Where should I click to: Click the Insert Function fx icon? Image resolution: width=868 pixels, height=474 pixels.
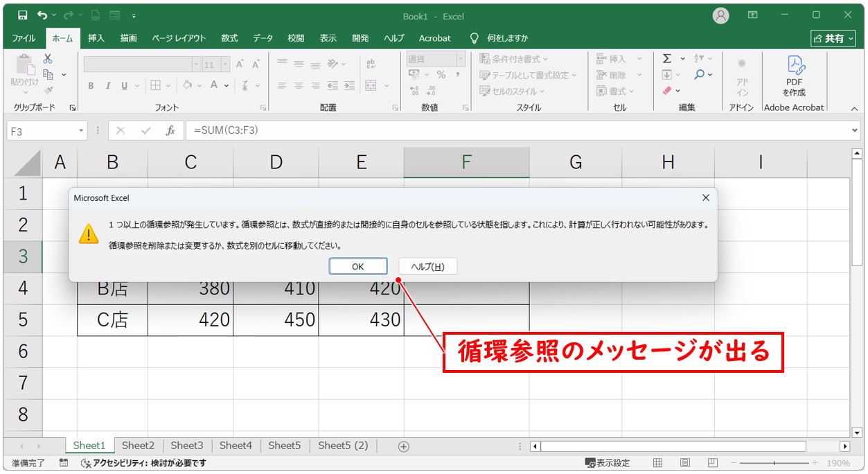(170, 130)
